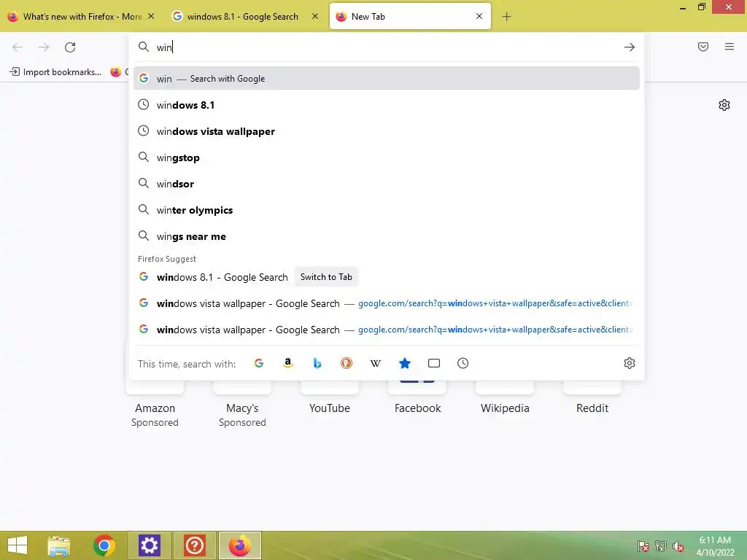Switch to 'windows 8.1 - Google Search' tab
Viewport: 747px width, 560px height.
click(x=245, y=16)
